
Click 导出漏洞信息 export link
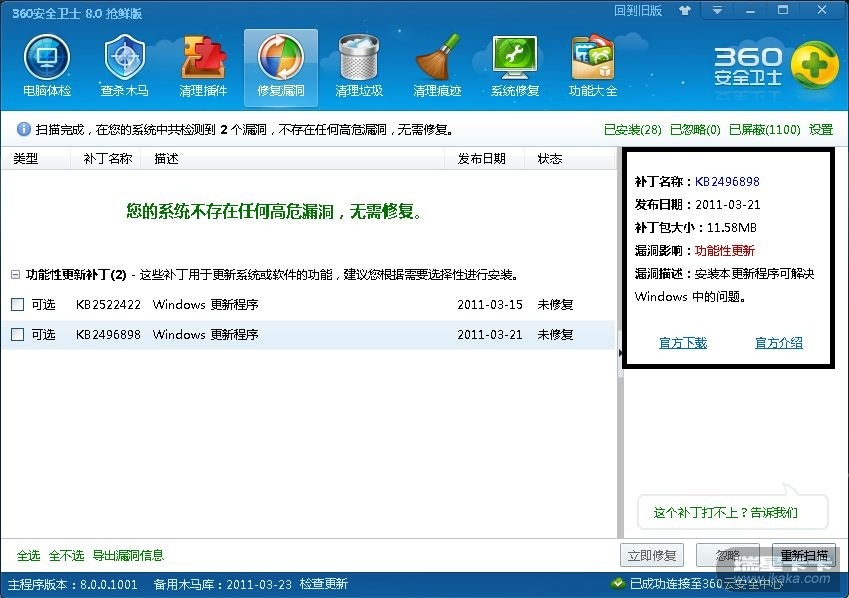[x=128, y=555]
